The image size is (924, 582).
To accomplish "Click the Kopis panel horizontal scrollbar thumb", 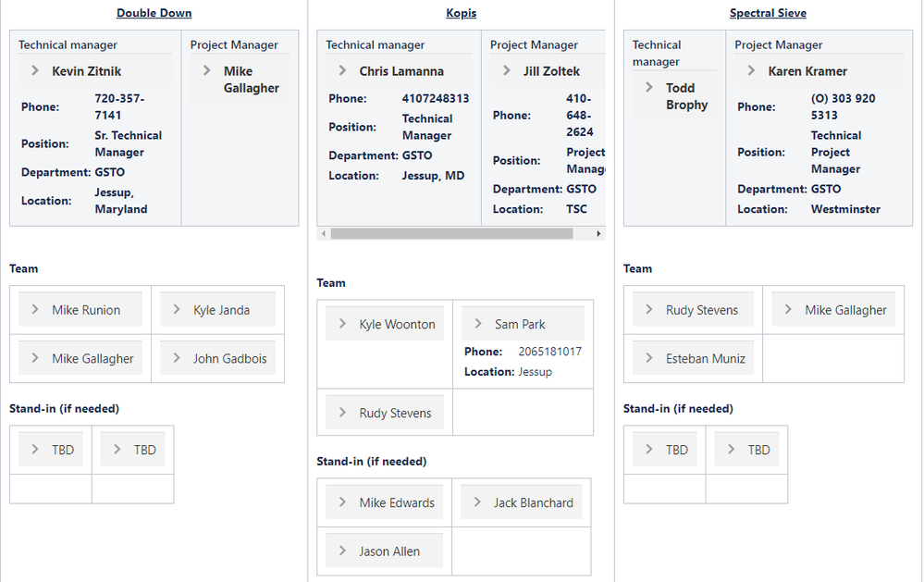I will tap(452, 233).
